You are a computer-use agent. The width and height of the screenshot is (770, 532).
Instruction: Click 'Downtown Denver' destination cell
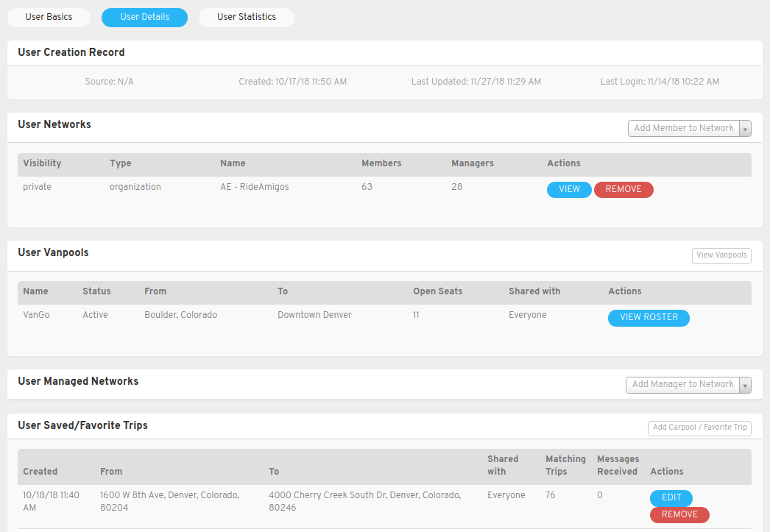[x=314, y=315]
